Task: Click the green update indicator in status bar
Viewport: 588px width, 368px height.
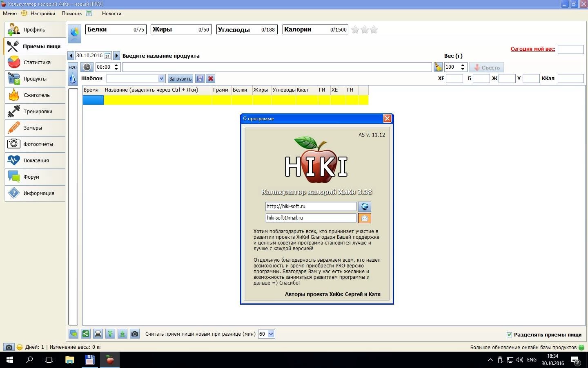Action: tap(581, 348)
